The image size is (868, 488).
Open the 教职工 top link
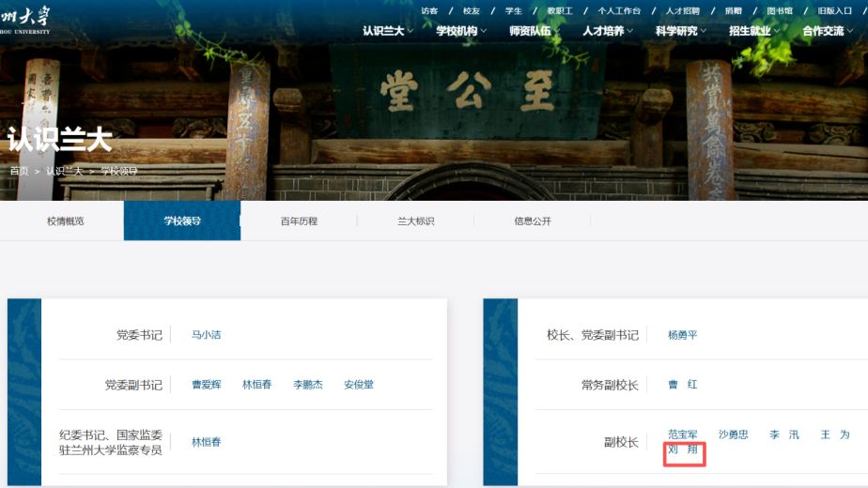pos(560,10)
